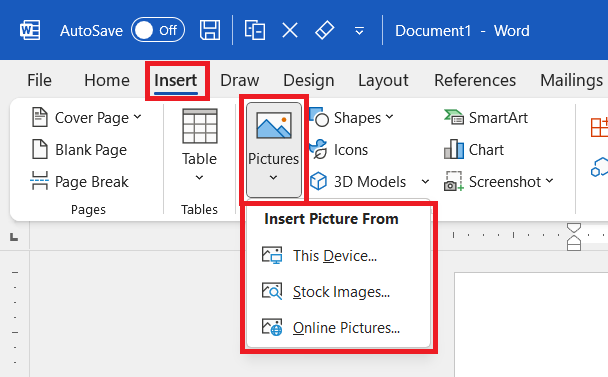Go to the Draw tab

[240, 80]
